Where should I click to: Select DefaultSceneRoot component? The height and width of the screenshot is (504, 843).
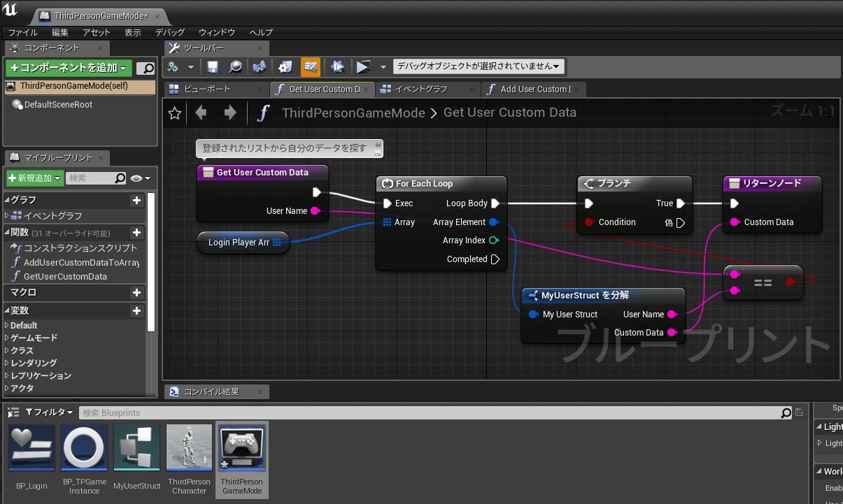[x=59, y=105]
